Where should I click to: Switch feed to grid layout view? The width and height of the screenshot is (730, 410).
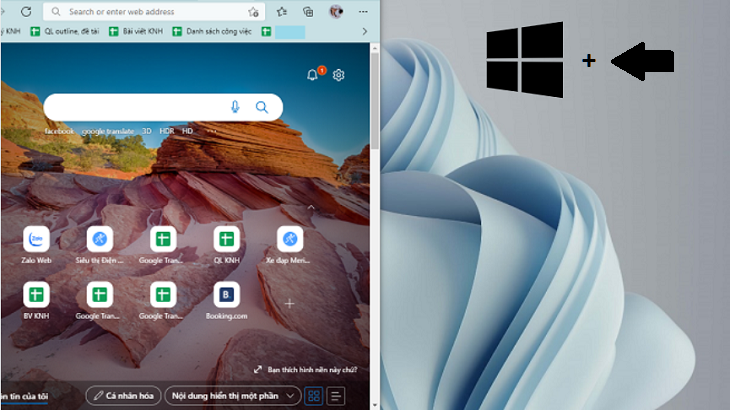[x=314, y=396]
